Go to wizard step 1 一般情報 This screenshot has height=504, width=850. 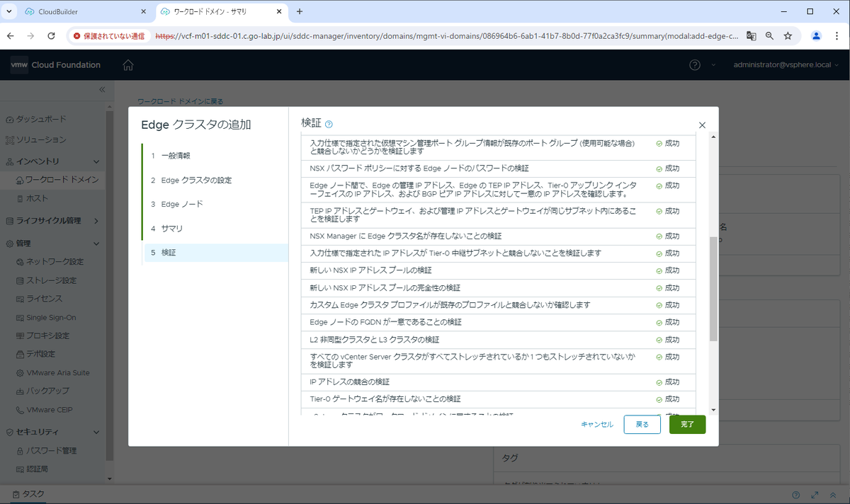(x=215, y=155)
